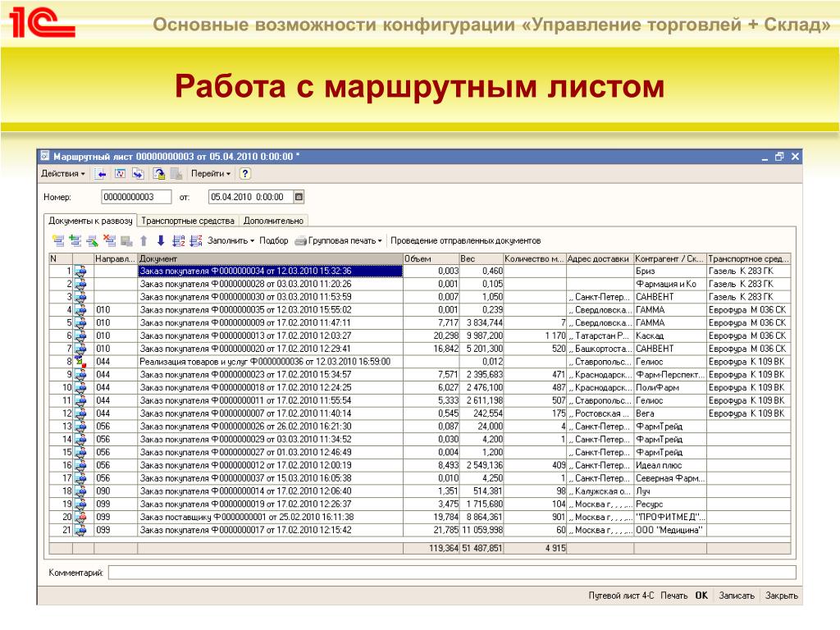Click into the Номер input field
The width and height of the screenshot is (840, 630).
pyautogui.click(x=136, y=197)
